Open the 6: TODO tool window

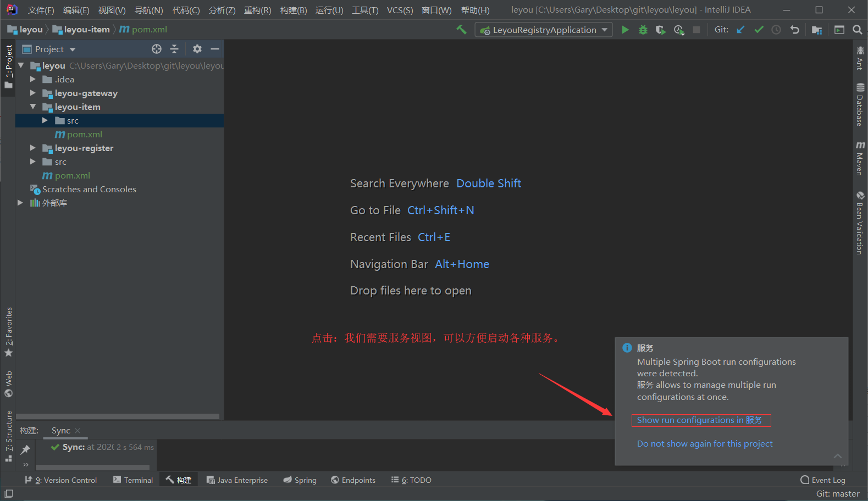tap(411, 480)
